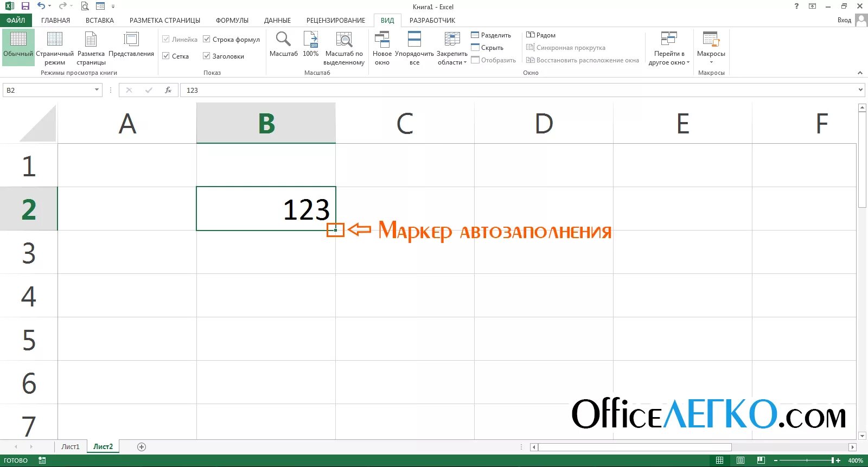Set zoom to 100% with ribbon button
The height and width of the screenshot is (467, 868).
coord(311,44)
